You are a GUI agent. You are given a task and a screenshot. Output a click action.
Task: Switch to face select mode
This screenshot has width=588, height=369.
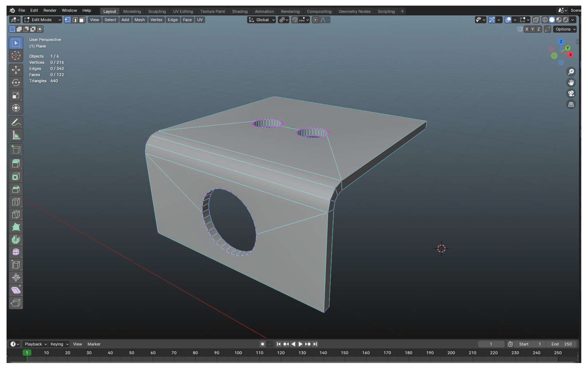click(x=82, y=20)
